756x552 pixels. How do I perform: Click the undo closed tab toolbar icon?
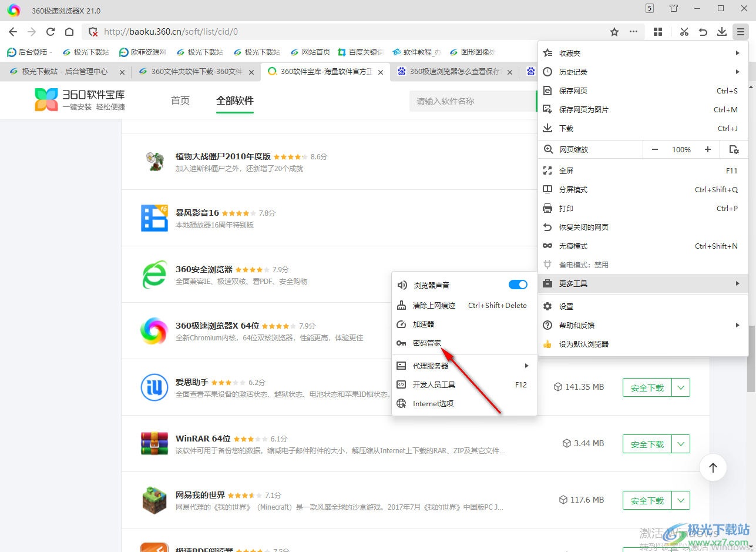[703, 32]
